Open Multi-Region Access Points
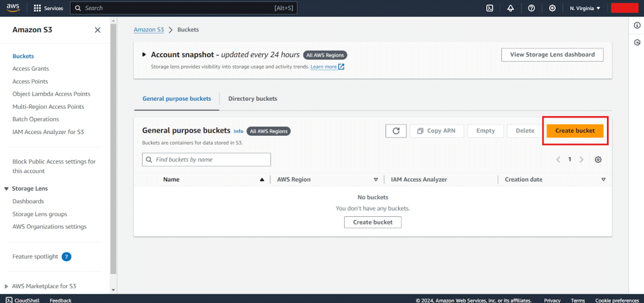 (48, 106)
